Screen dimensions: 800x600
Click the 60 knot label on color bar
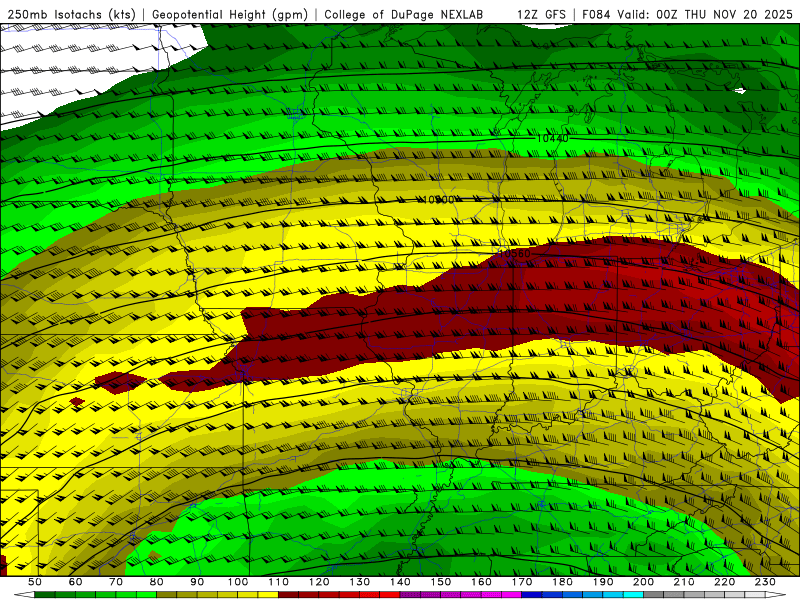point(75,582)
